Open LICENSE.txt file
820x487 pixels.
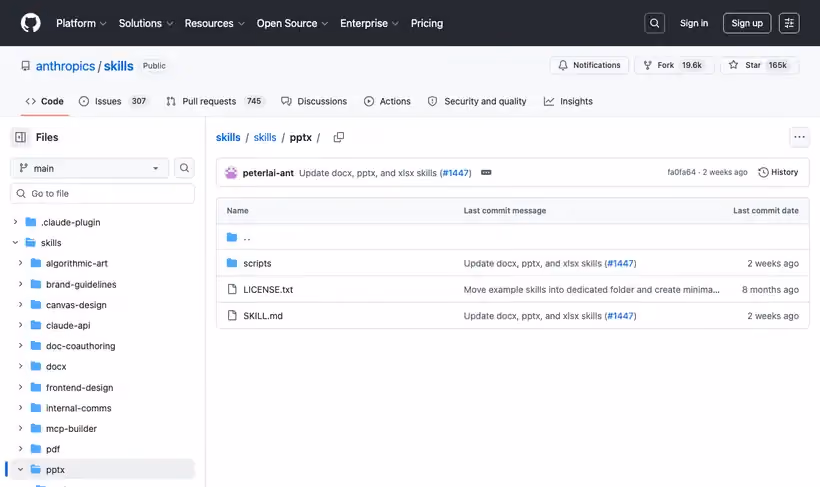(268, 289)
